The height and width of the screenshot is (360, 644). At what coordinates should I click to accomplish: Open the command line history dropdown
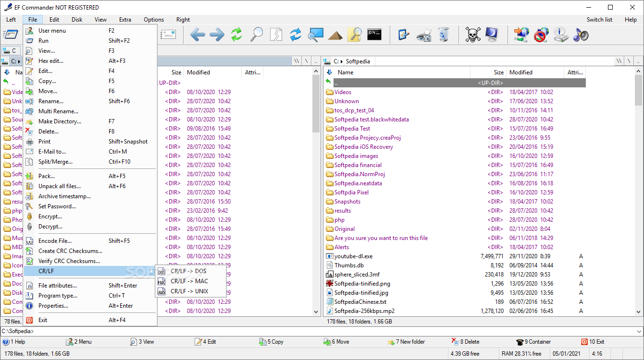pos(639,331)
